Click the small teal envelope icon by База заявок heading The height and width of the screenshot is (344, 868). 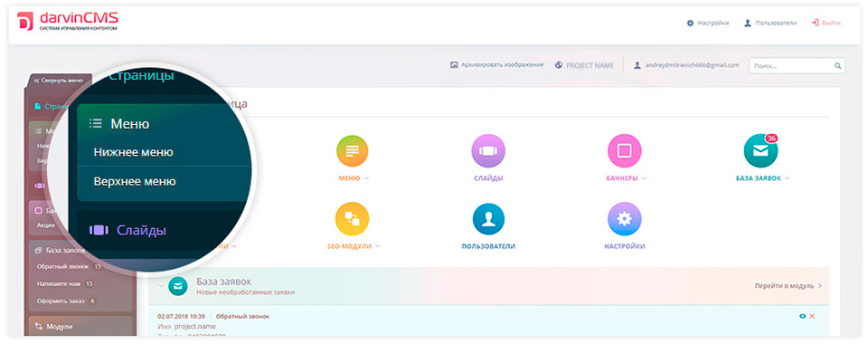(x=178, y=286)
